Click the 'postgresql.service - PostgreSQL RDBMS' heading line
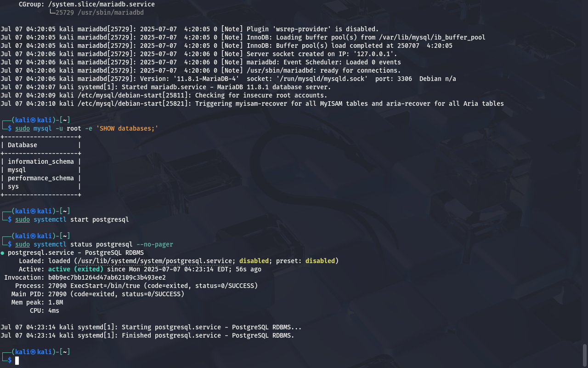Viewport: 588px width, 368px height. coord(76,253)
